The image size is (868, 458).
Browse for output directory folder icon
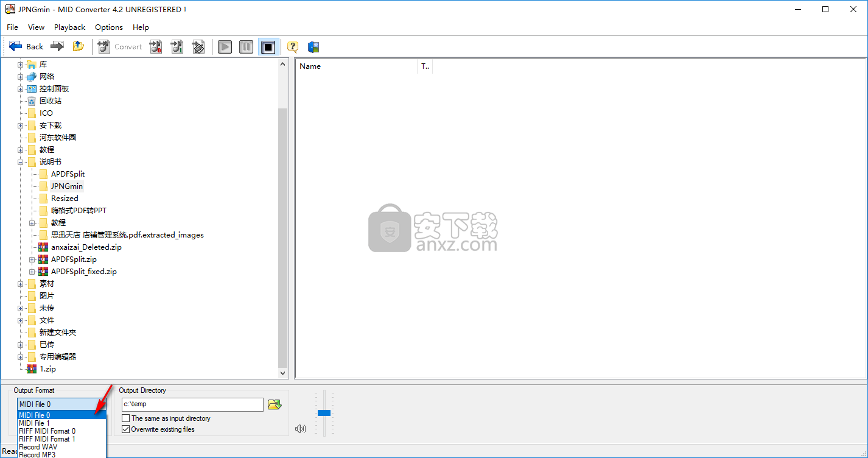(275, 404)
